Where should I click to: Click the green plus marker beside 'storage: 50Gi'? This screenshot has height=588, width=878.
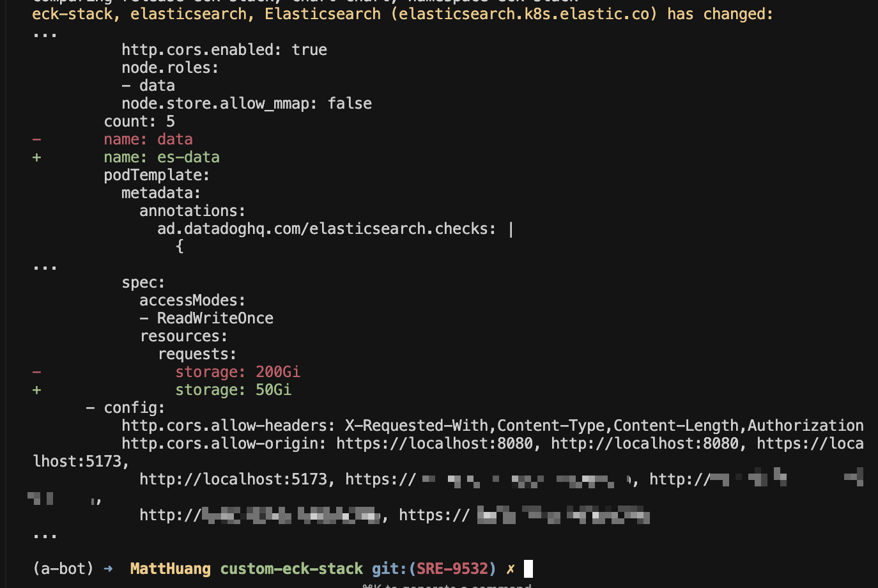(x=37, y=390)
